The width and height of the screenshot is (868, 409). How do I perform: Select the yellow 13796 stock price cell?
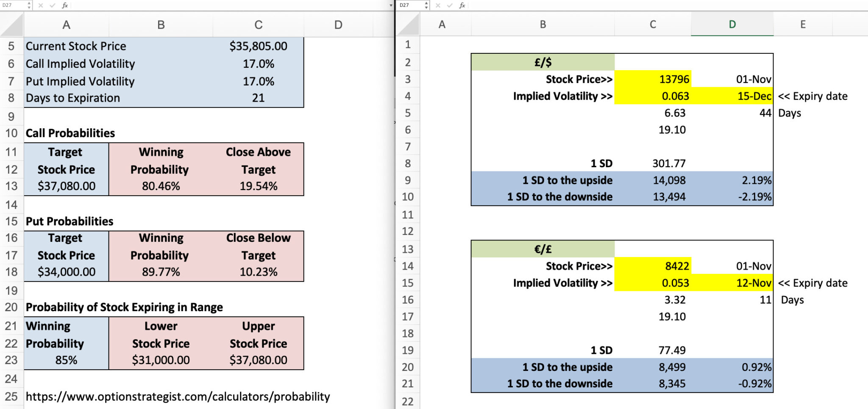(653, 79)
